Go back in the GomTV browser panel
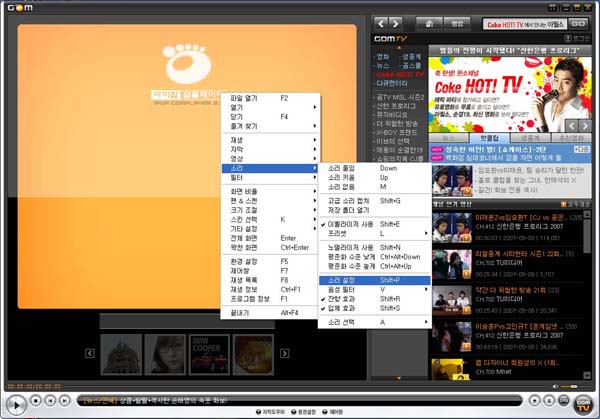600x419 pixels. pos(381,24)
